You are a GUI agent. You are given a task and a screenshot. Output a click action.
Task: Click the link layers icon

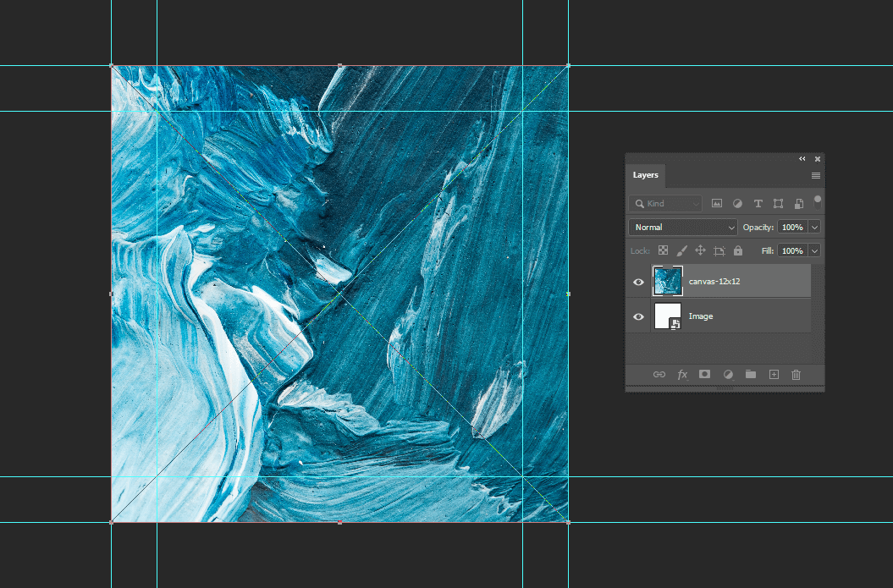pos(659,374)
